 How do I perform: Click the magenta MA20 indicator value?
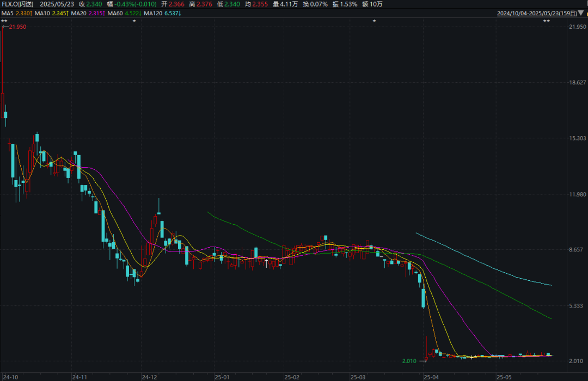(x=97, y=13)
